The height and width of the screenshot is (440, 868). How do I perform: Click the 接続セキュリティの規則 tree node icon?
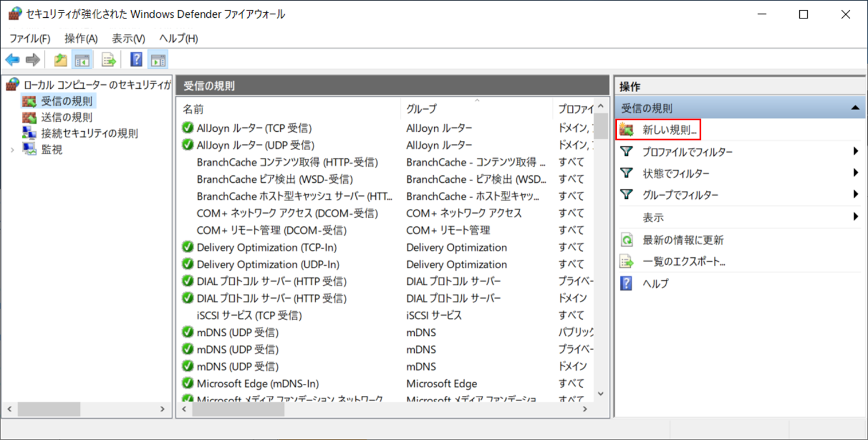coord(29,133)
